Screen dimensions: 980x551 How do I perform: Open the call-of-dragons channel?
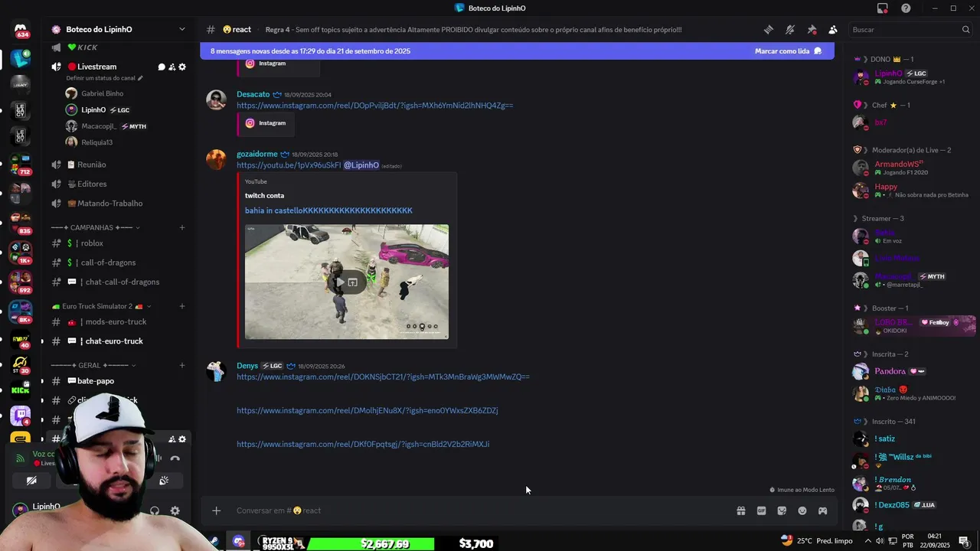pyautogui.click(x=119, y=262)
